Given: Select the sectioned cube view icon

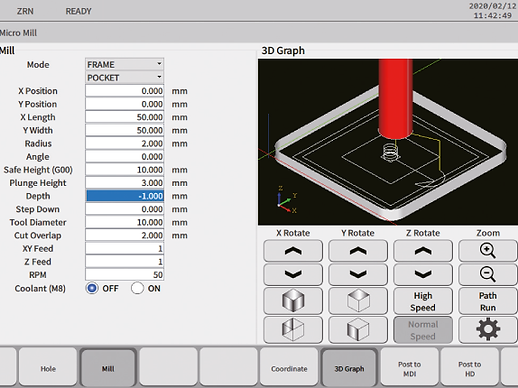Looking at the screenshot, I should pos(293,330).
